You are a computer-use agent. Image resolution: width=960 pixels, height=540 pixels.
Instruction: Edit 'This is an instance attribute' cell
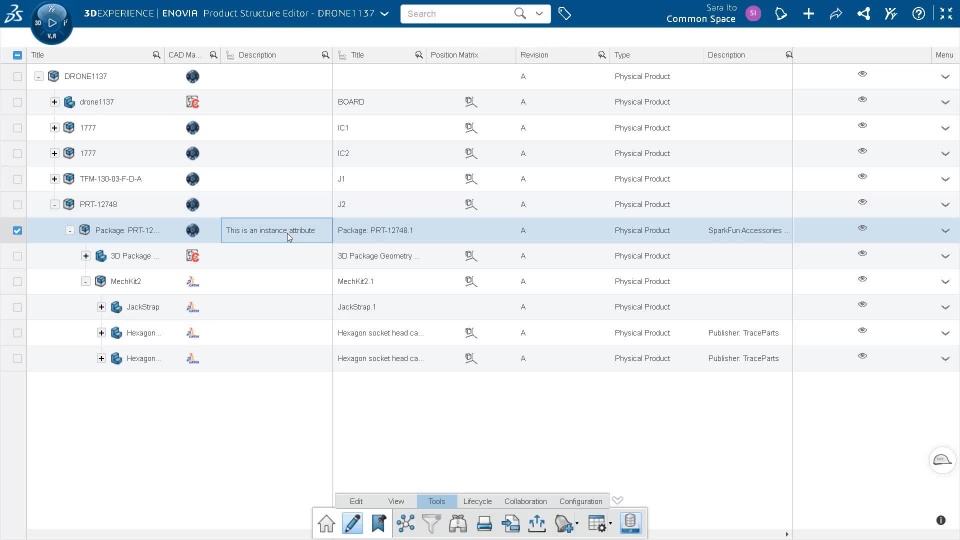[x=277, y=230]
